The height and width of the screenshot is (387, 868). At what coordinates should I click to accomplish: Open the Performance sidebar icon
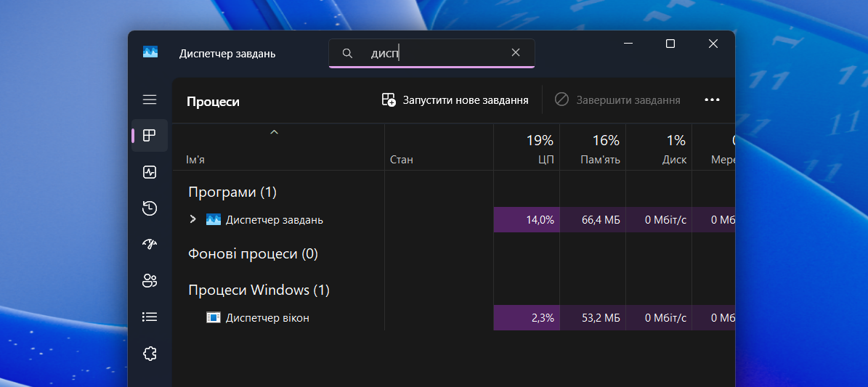pos(150,172)
